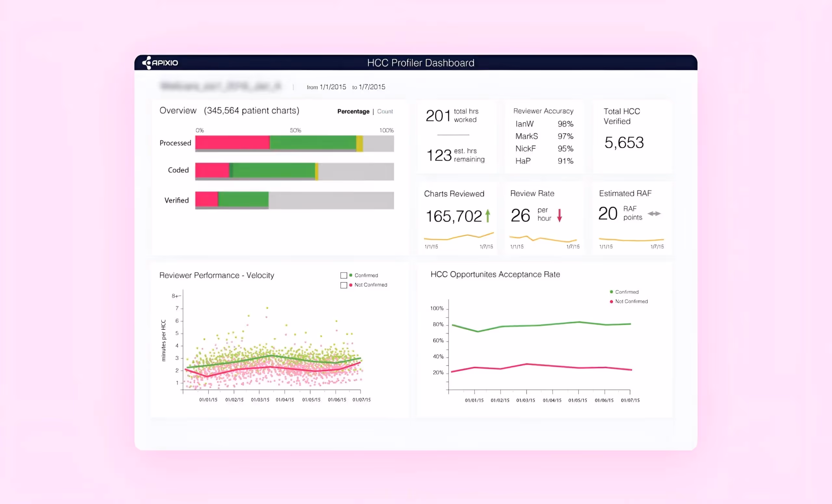Select the red Not Confirmed legend dot in acceptance chart
The image size is (832, 504).
611,301
